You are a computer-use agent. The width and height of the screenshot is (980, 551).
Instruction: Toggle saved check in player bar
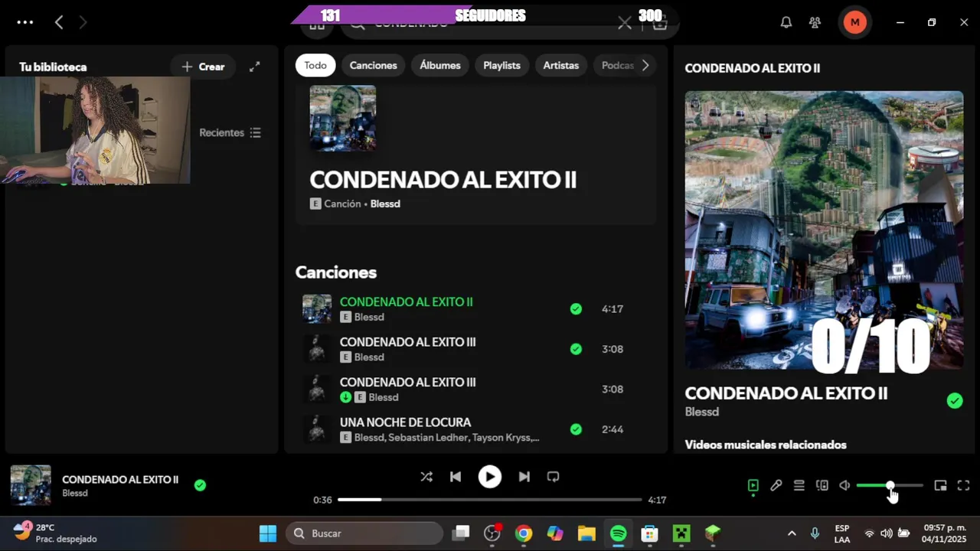[x=200, y=485]
